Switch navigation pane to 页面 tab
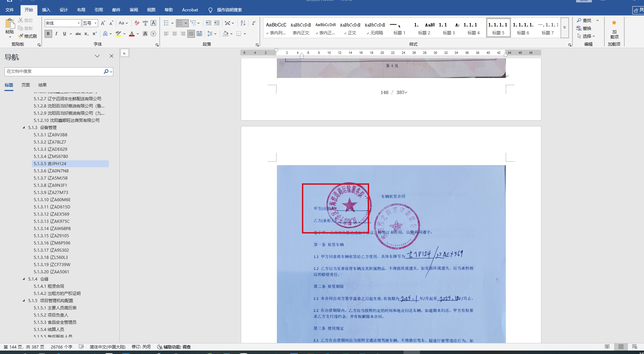The height and width of the screenshot is (354, 644). [26, 85]
